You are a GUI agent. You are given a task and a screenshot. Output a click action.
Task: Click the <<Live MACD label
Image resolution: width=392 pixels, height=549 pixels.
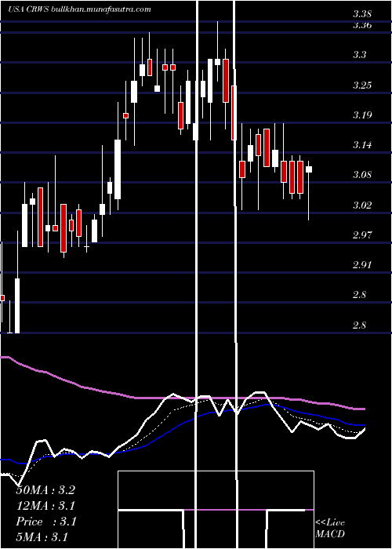(x=330, y=528)
